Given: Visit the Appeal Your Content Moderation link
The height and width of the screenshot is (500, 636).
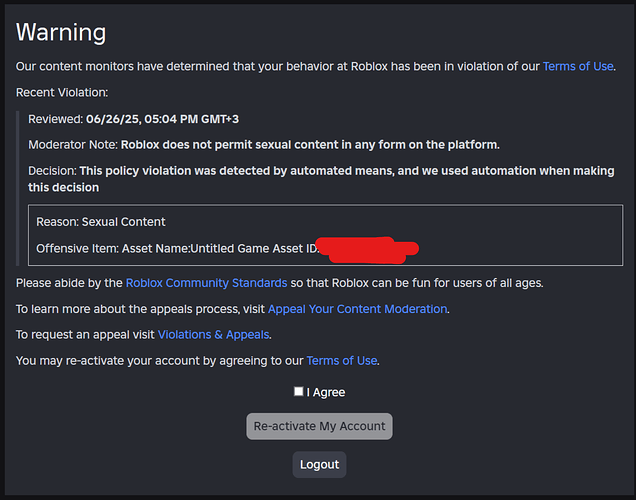Looking at the screenshot, I should (357, 309).
